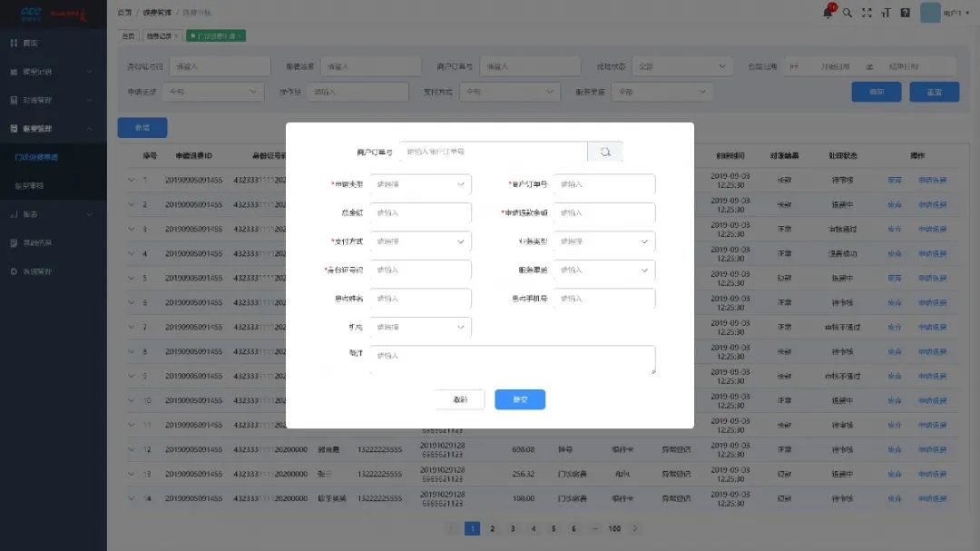Viewport: 980px width, 551px height.
Task: Go to page 2 in pagination
Action: point(493,528)
